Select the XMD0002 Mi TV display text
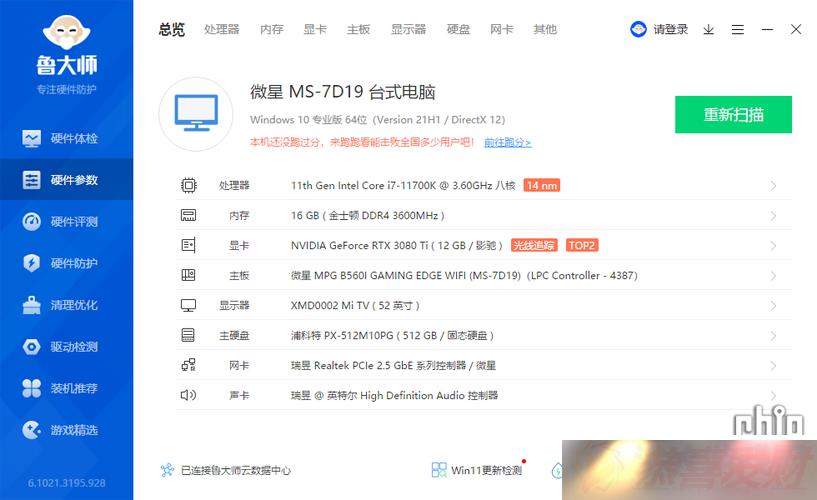 coord(355,306)
